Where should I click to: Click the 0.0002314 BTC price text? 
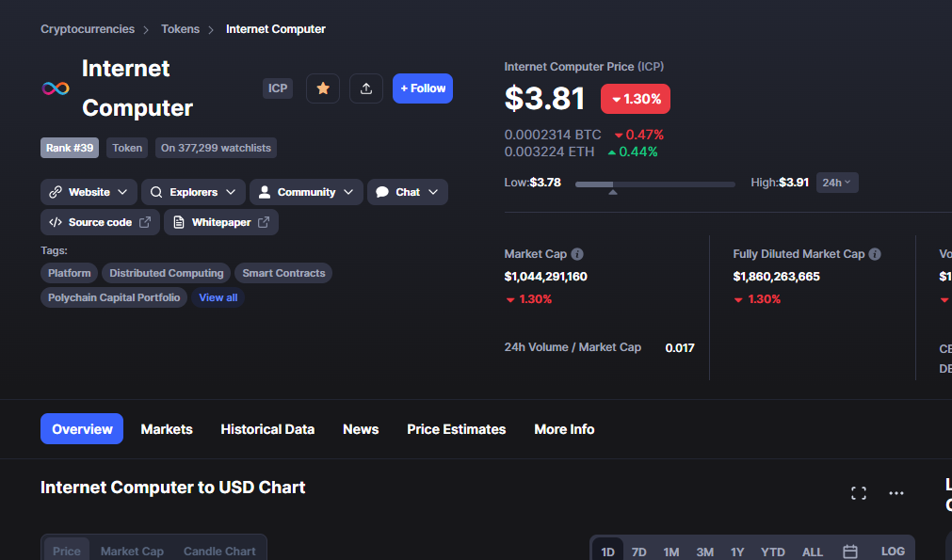[x=553, y=135]
